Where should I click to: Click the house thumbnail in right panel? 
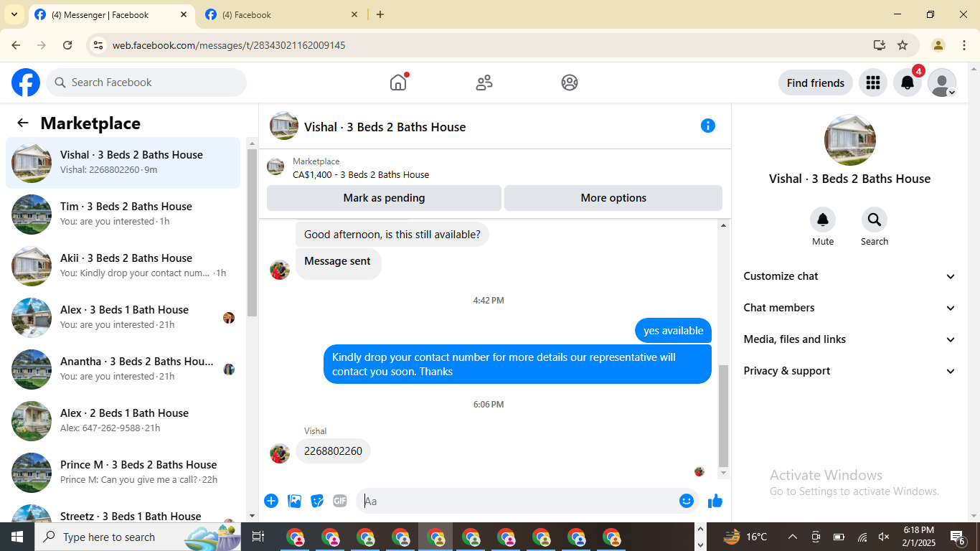(x=849, y=140)
